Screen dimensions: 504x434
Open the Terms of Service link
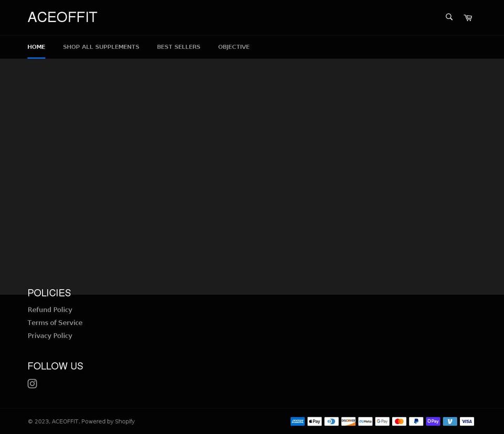(x=55, y=323)
